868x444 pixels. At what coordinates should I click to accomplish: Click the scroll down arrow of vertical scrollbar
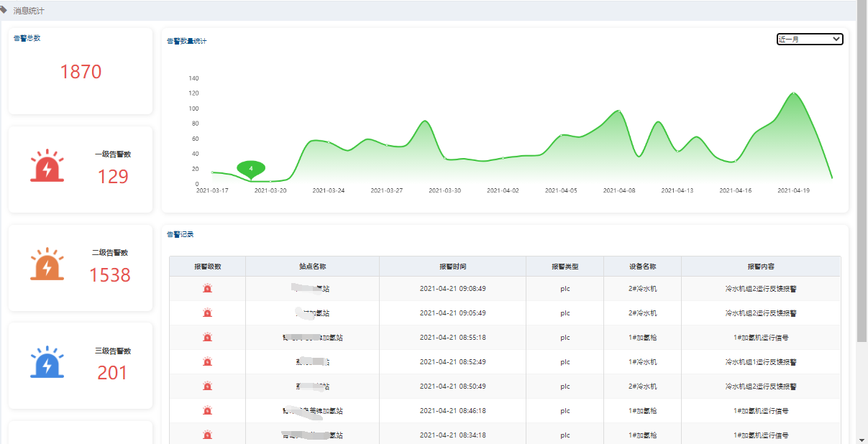(862, 439)
